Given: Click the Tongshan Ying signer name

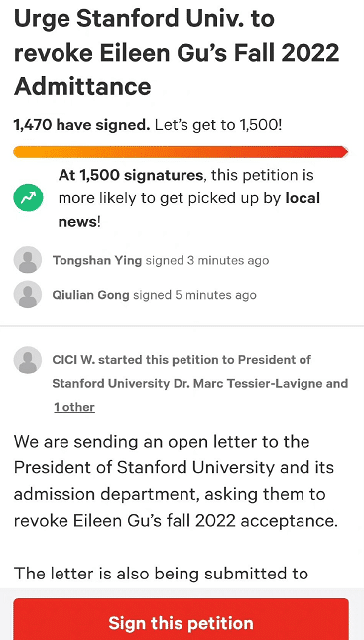Looking at the screenshot, I should [97, 260].
